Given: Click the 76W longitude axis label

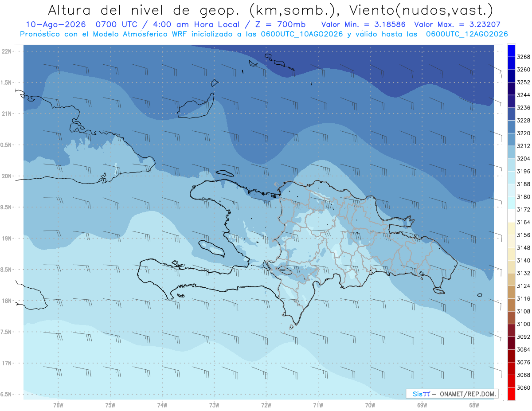Looking at the screenshot, I should click(58, 405).
